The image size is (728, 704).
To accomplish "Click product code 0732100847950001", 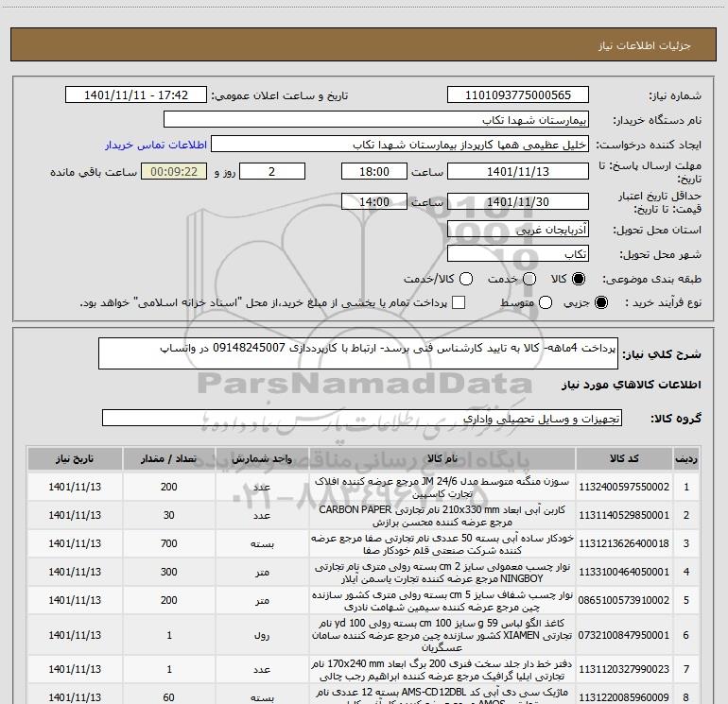I will click(624, 635).
